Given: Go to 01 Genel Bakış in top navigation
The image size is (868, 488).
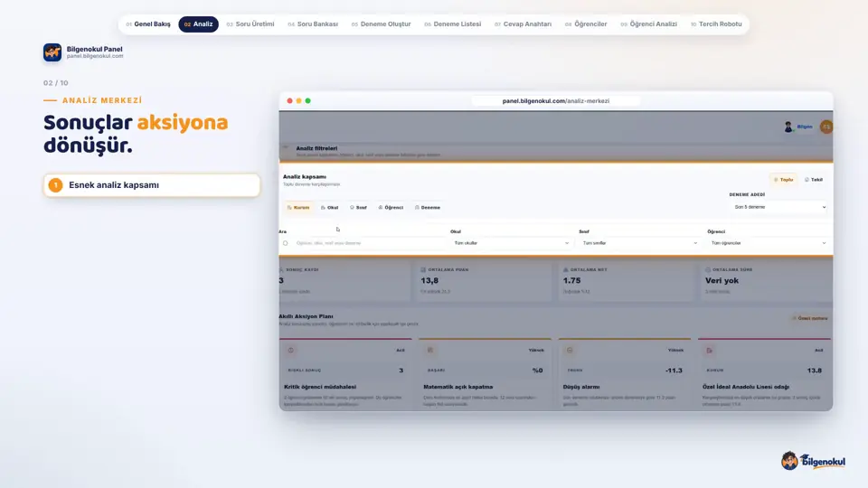Looking at the screenshot, I should pos(148,24).
